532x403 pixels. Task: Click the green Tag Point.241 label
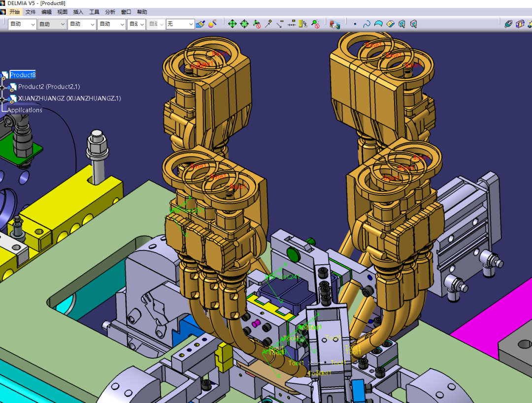coord(283,277)
